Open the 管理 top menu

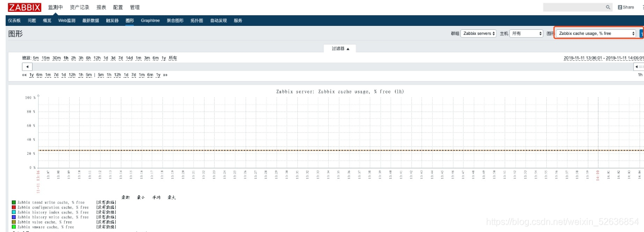click(135, 7)
